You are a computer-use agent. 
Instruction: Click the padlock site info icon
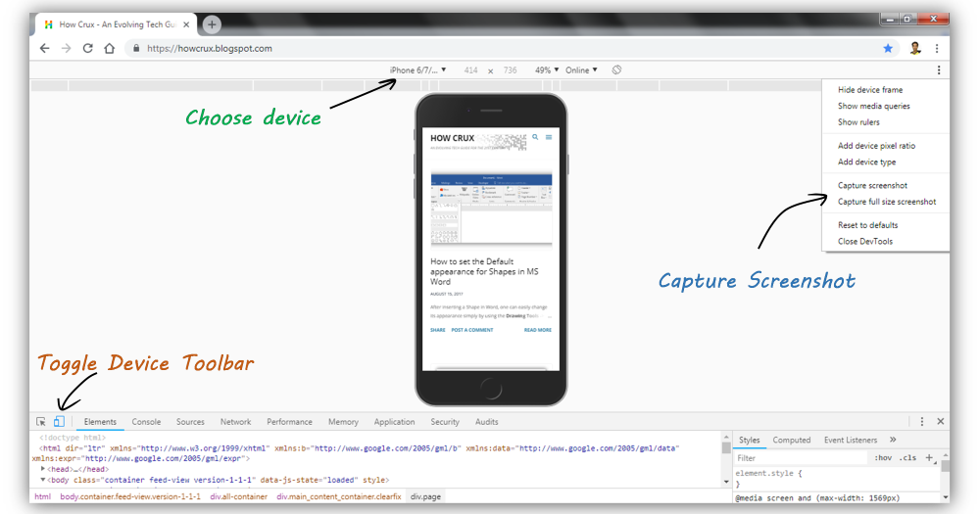pyautogui.click(x=136, y=48)
